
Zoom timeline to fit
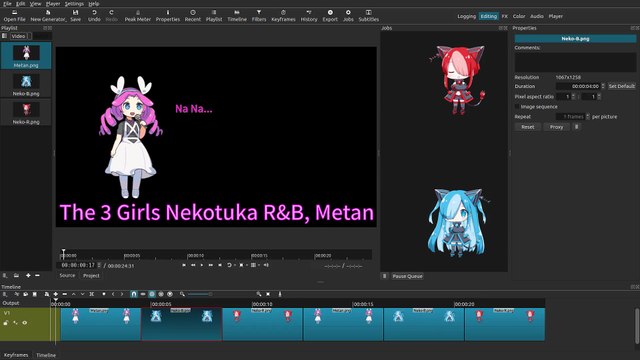[268, 294]
